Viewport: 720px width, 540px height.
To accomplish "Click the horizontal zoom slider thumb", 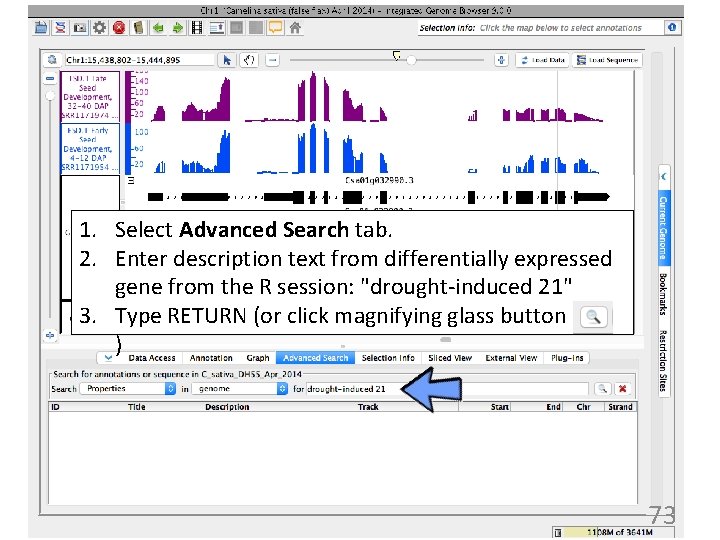I will (x=411, y=60).
